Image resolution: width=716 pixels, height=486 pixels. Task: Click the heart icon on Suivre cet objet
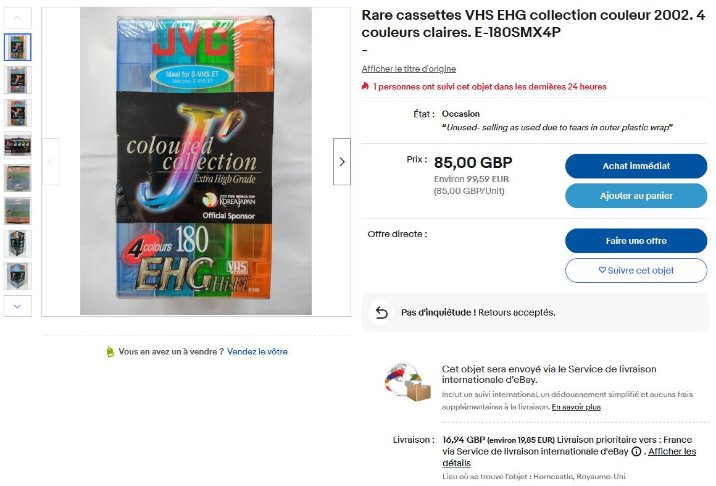click(602, 270)
